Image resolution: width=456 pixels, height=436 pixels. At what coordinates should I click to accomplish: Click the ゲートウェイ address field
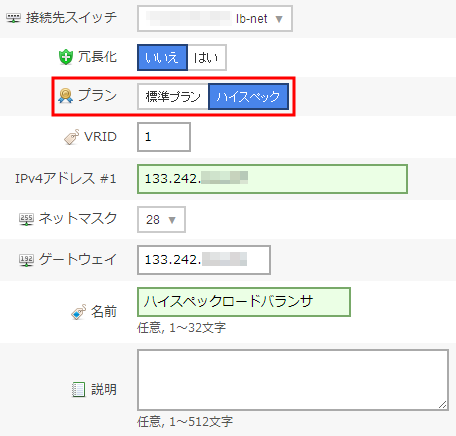click(204, 260)
